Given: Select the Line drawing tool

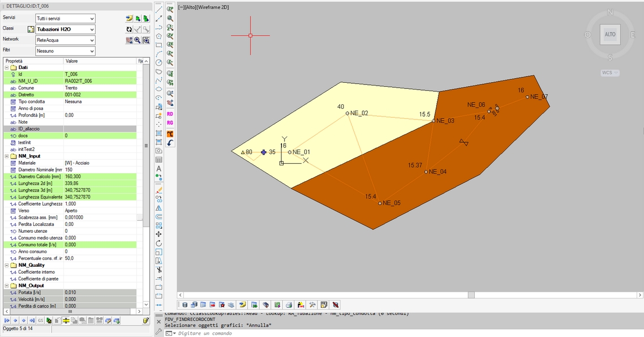Looking at the screenshot, I should pyautogui.click(x=159, y=9).
